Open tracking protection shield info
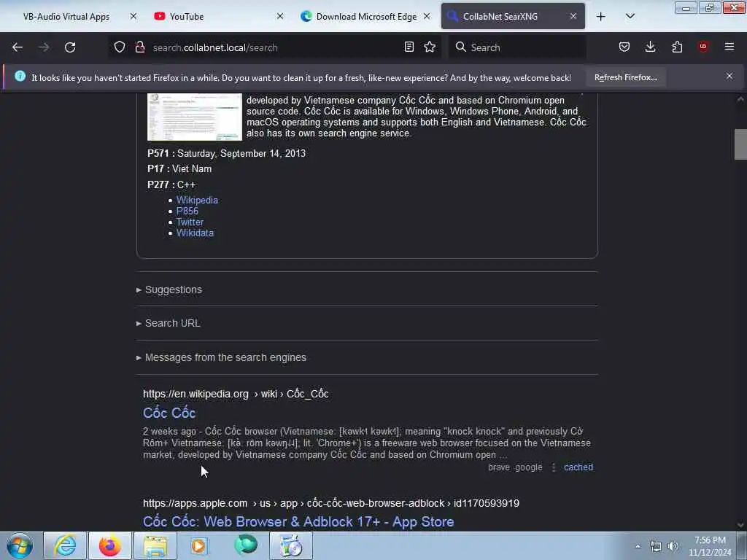The width and height of the screenshot is (747, 560). tap(120, 47)
